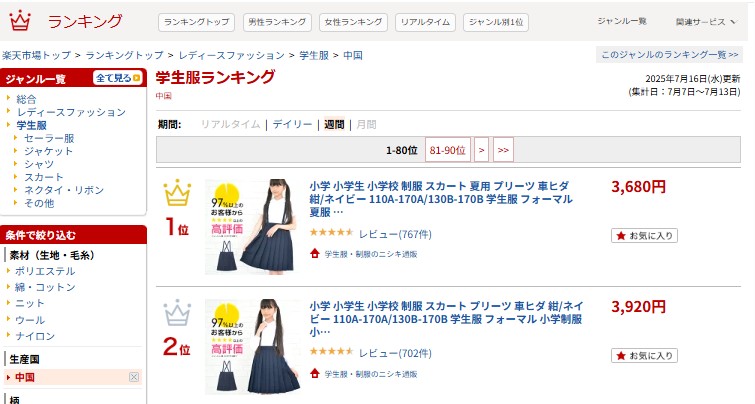Open the 男性ランキング tab
Screen dimensions: 755x404
(x=277, y=22)
